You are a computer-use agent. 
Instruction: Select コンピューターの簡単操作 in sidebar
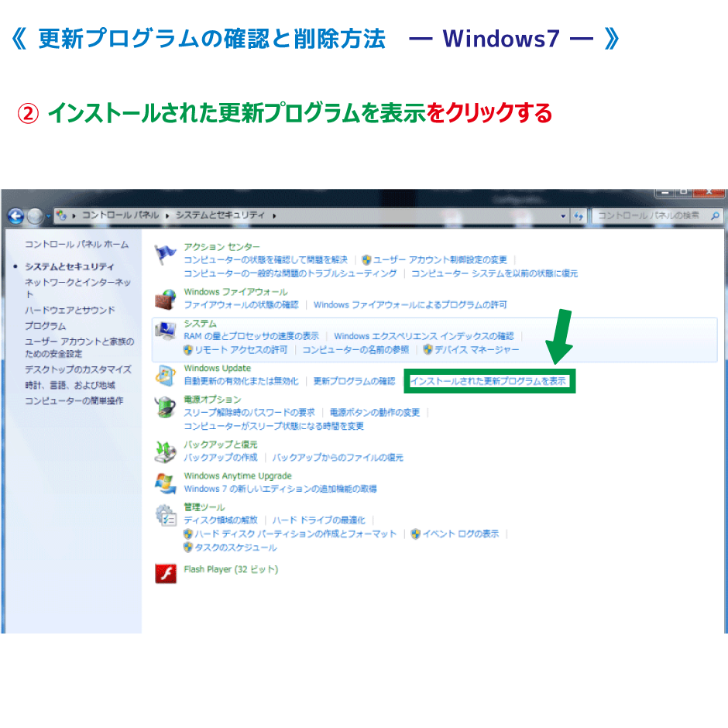click(74, 400)
